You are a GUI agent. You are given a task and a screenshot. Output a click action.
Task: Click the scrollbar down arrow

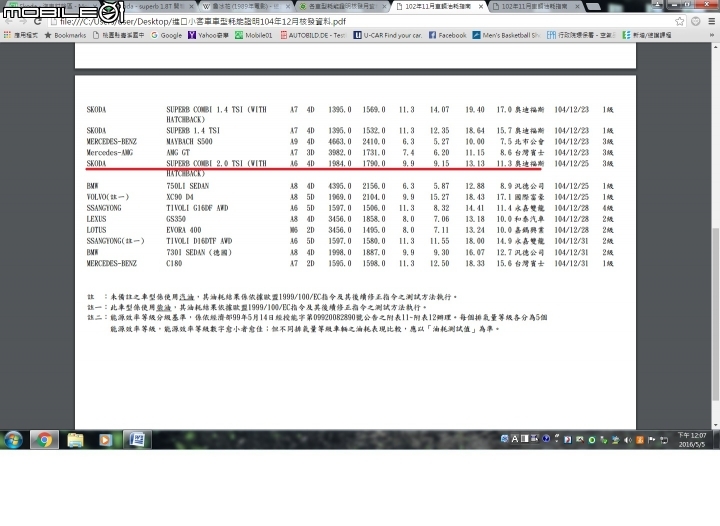[x=715, y=425]
